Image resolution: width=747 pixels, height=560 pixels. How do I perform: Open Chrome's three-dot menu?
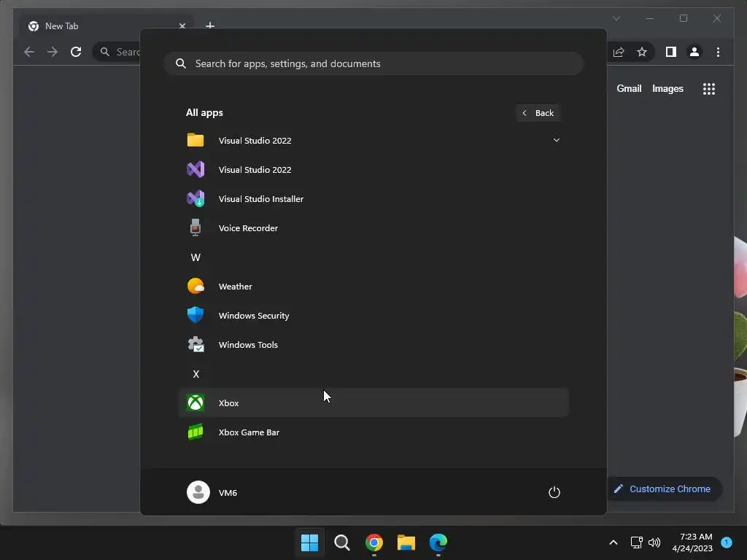(x=718, y=52)
